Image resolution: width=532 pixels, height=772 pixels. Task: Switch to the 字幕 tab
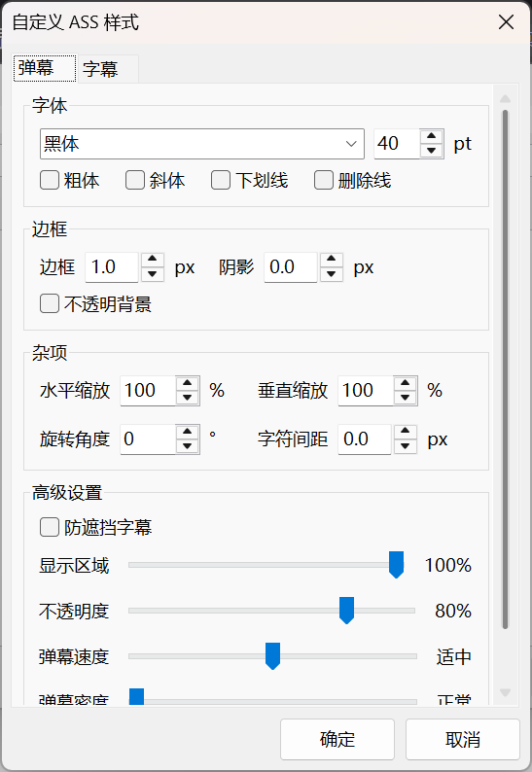(x=108, y=69)
